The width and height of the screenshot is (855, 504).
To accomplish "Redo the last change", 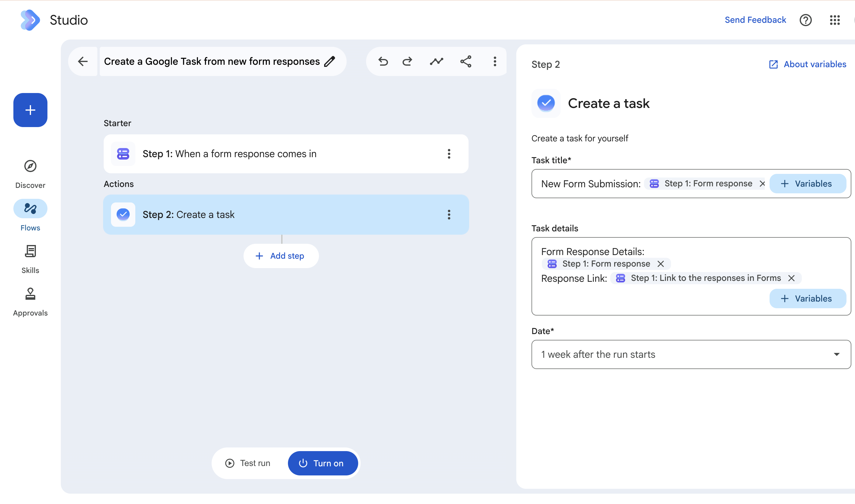I will point(407,61).
